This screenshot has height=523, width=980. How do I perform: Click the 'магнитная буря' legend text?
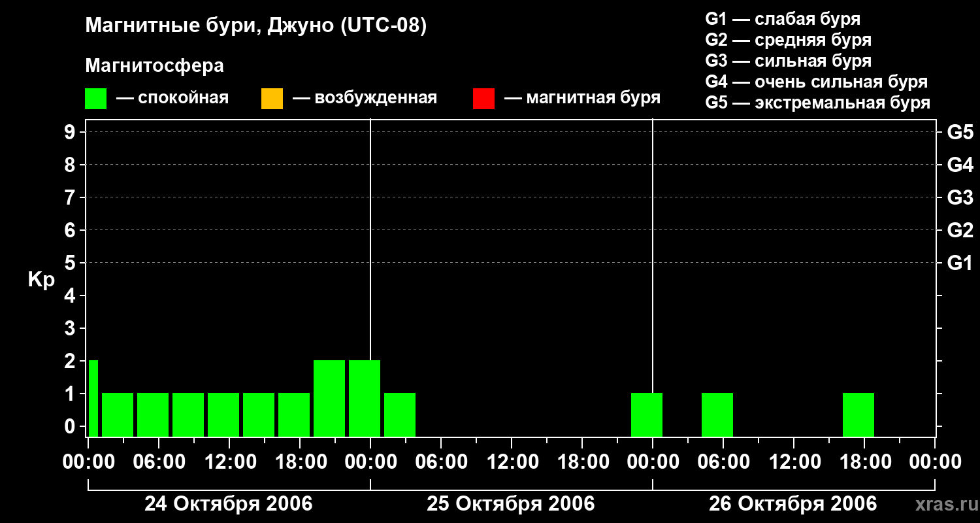pyautogui.click(x=593, y=99)
